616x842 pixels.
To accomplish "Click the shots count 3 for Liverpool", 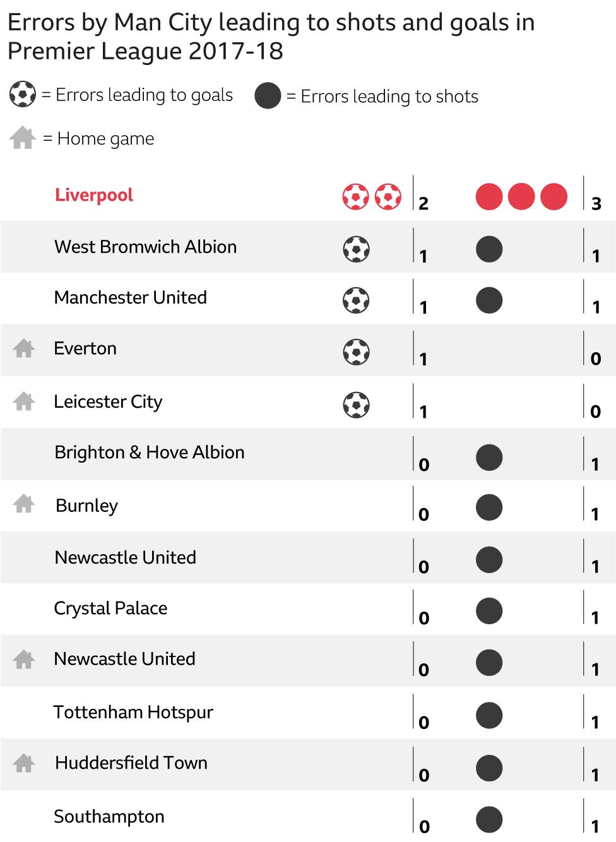I will pos(596,204).
